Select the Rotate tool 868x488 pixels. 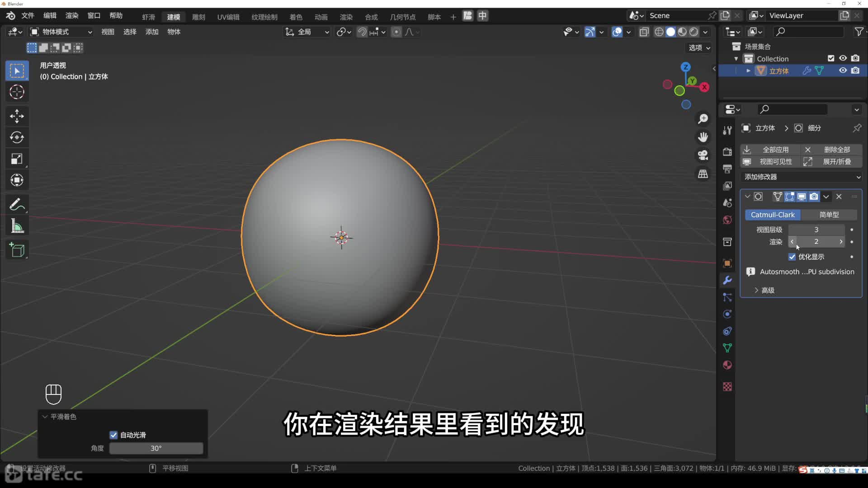[x=17, y=137]
